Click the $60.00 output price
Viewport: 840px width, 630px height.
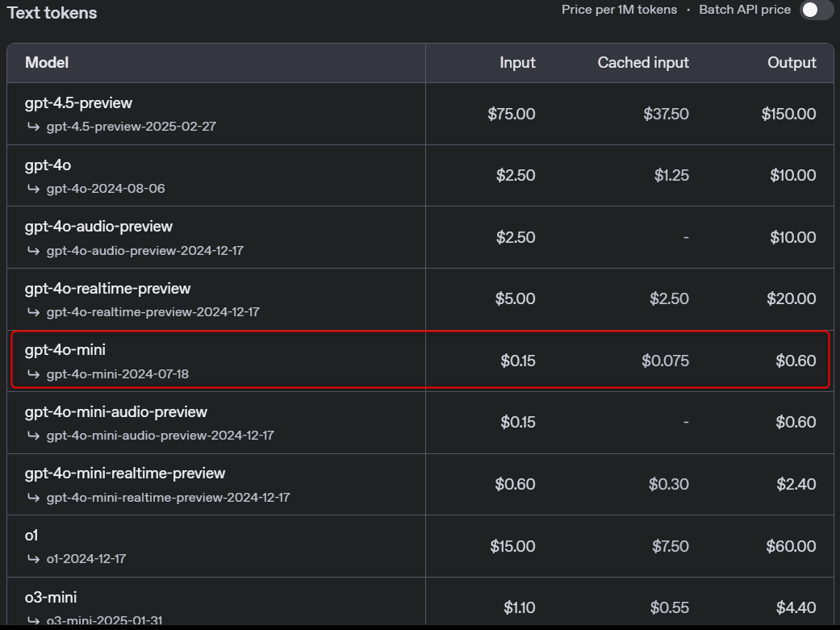(x=791, y=546)
